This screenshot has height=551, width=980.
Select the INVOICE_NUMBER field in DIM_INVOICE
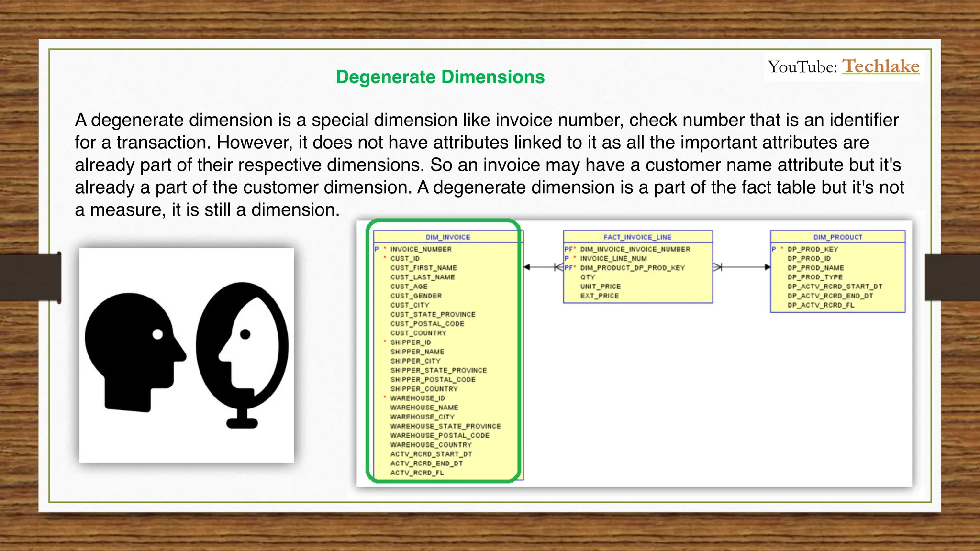pos(421,249)
